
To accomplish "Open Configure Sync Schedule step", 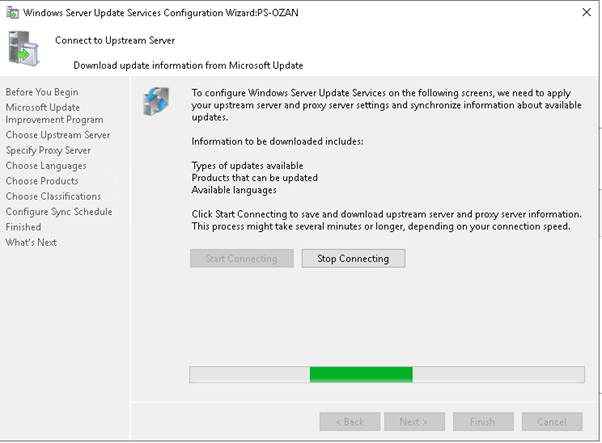I will pos(59,212).
